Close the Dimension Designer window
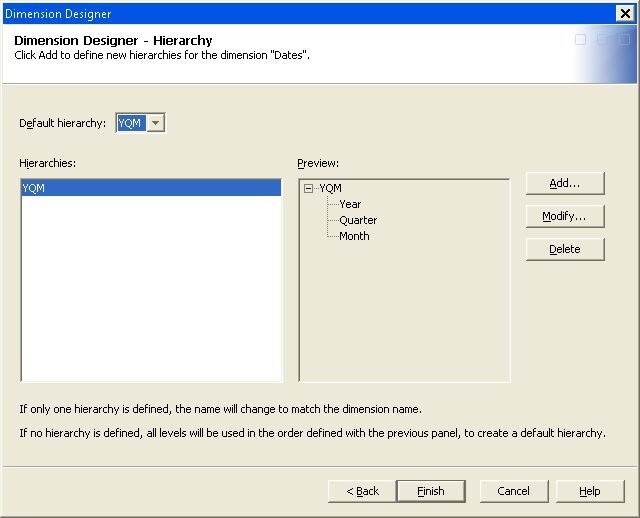The height and width of the screenshot is (518, 640). point(625,13)
